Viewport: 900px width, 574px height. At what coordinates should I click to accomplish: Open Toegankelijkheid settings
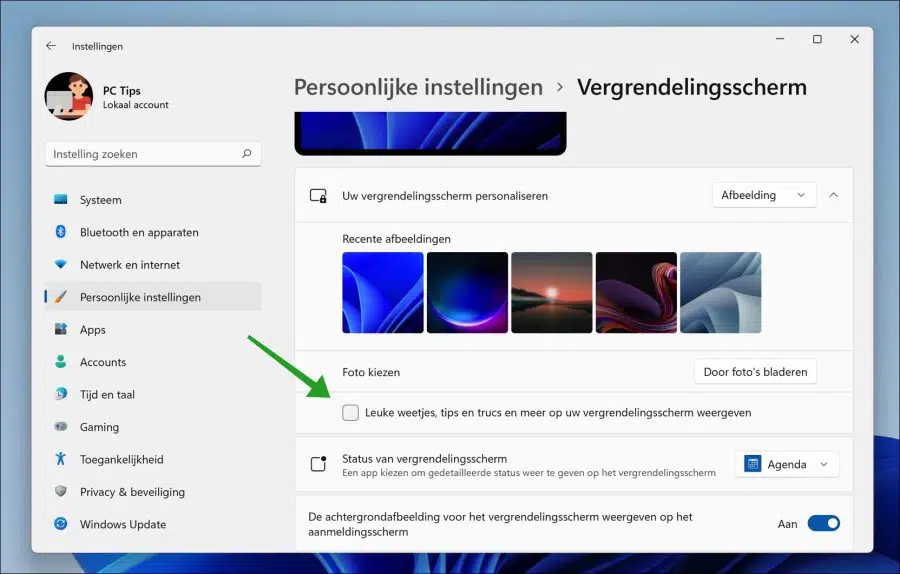tap(153, 459)
